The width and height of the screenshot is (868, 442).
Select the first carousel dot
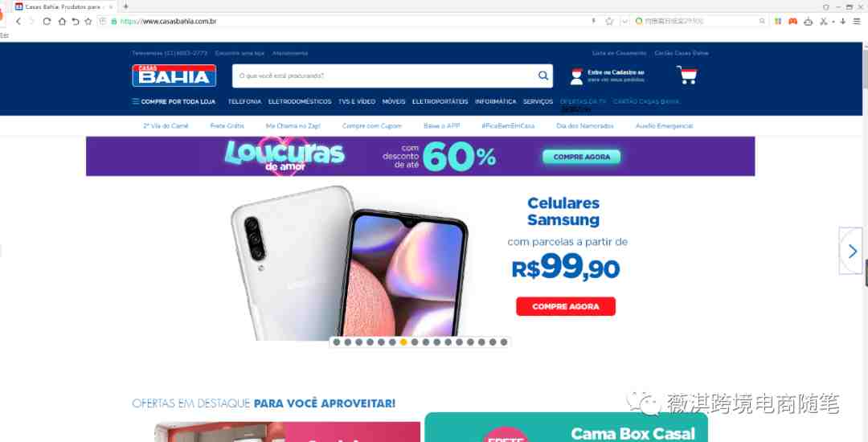point(337,342)
